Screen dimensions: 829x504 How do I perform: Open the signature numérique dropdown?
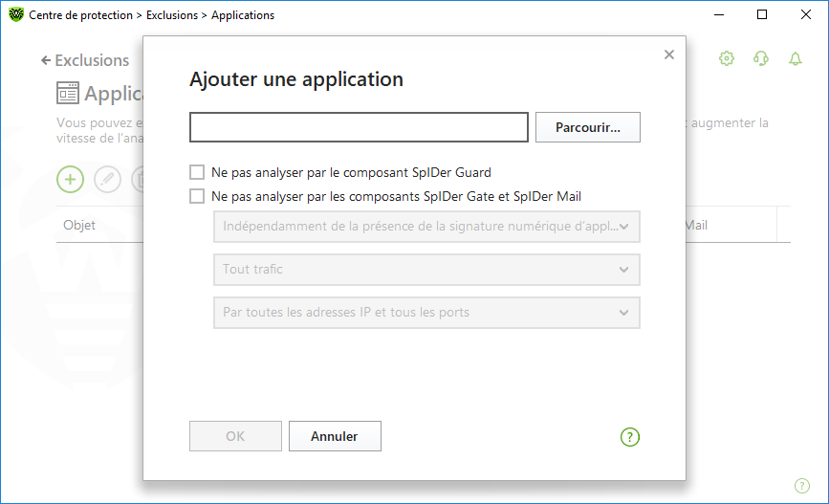click(426, 227)
